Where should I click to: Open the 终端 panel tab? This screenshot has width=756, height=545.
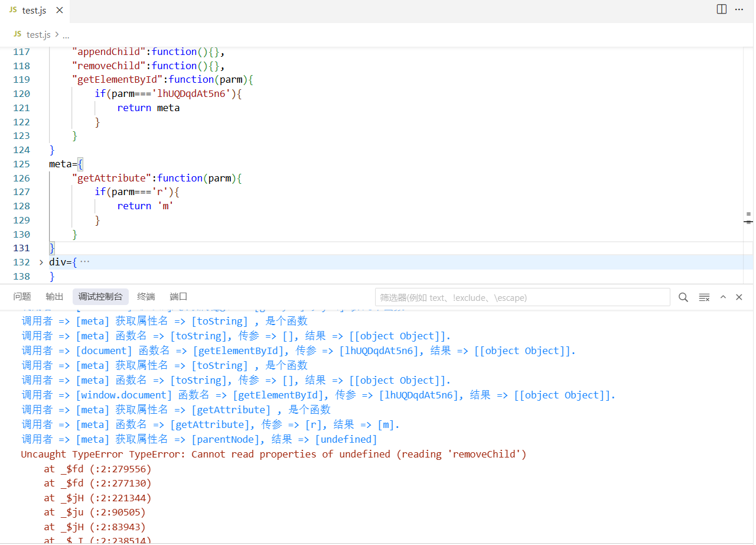[146, 297]
